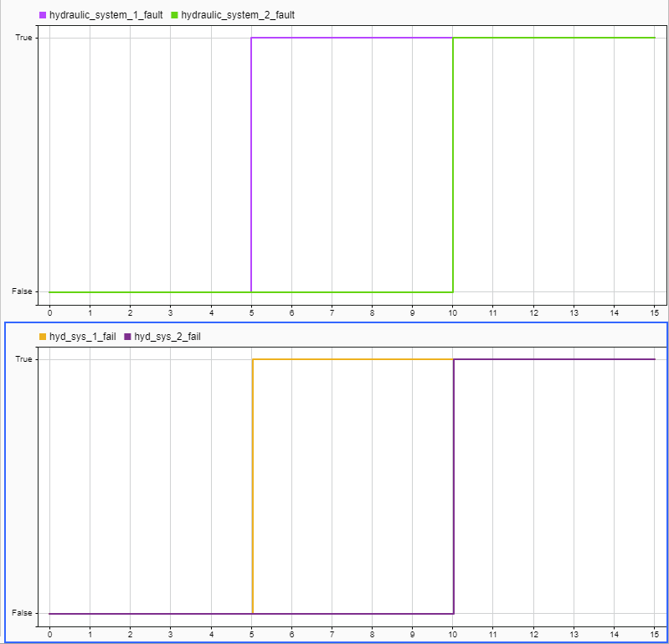The height and width of the screenshot is (644, 669).
Task: Click the False y-axis label in bottom plot
Action: [22, 612]
